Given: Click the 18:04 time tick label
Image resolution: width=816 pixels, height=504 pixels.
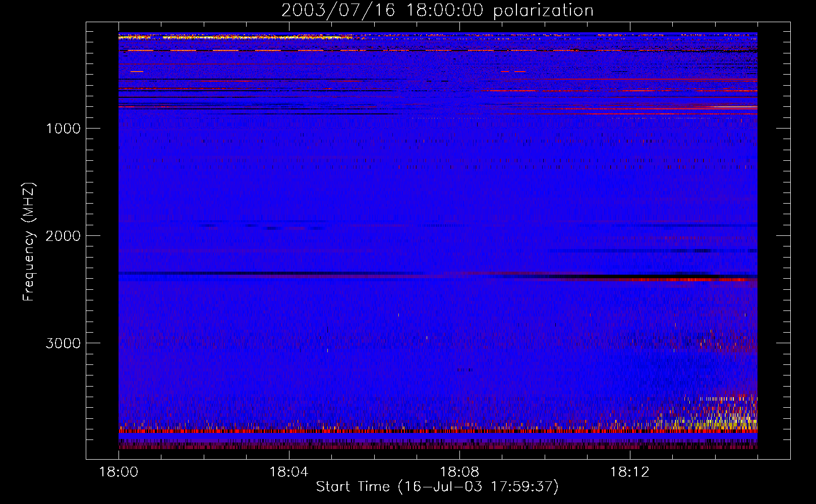Looking at the screenshot, I should 289,472.
